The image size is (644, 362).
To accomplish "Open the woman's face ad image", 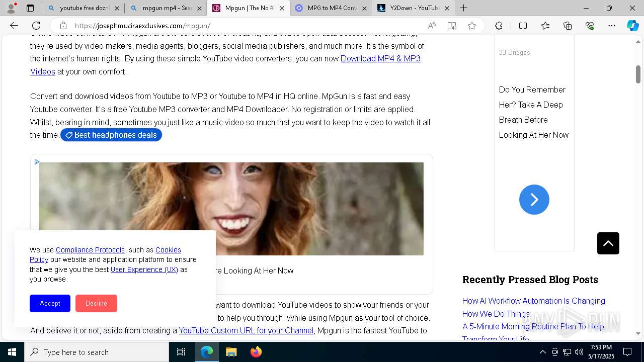I will pyautogui.click(x=231, y=209).
